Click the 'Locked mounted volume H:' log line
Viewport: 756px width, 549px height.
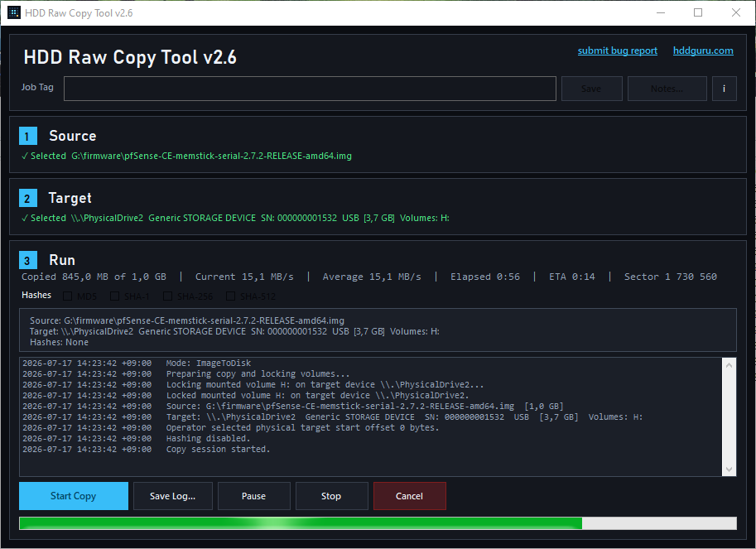coord(318,395)
